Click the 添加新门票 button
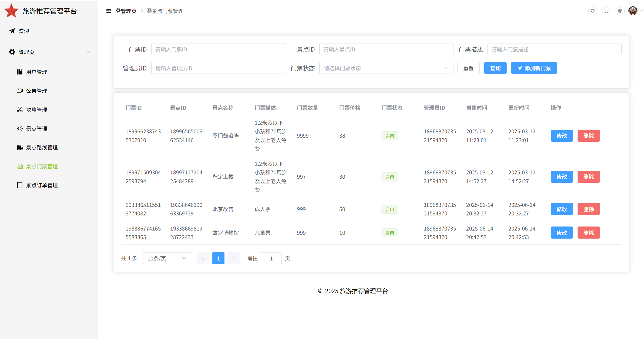644x339 pixels. [534, 68]
